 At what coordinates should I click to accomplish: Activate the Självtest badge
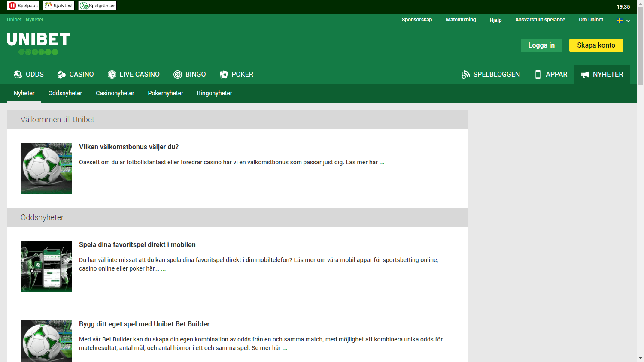click(x=58, y=6)
